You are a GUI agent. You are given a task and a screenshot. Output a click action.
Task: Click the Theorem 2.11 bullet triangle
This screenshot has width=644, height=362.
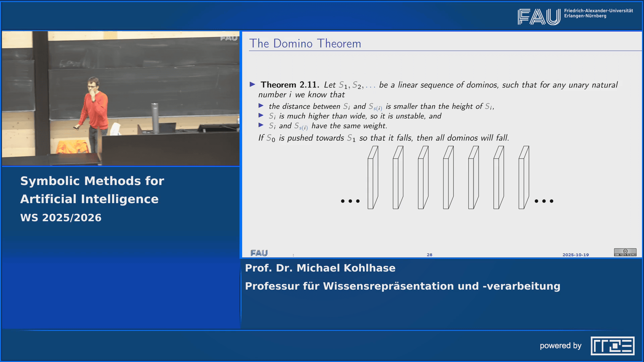[x=253, y=84]
